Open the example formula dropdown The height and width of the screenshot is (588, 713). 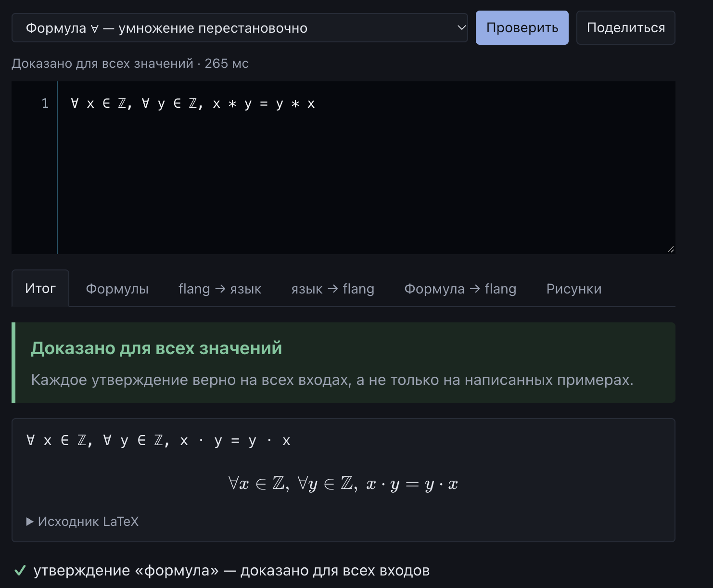tap(240, 28)
